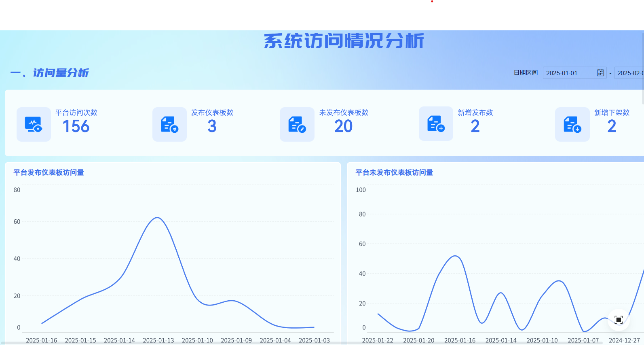This screenshot has height=346, width=644.
Task: Click the 156 platform visits value
Action: point(76,126)
